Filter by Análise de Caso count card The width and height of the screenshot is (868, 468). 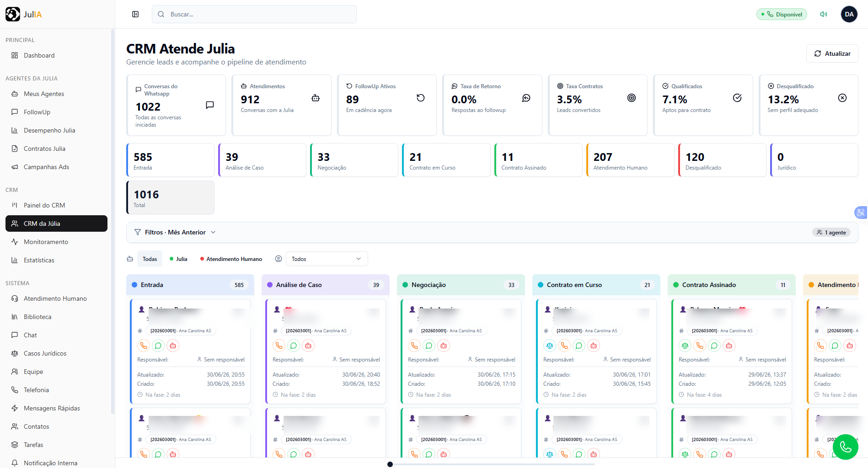pyautogui.click(x=262, y=160)
